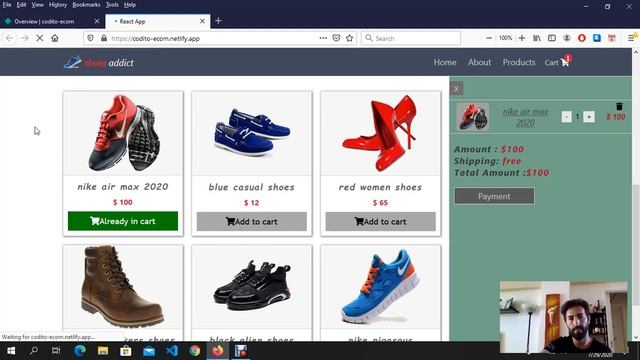Screen dimensions: 640x360
Task: Add blue casual shoes to cart
Action: (251, 221)
